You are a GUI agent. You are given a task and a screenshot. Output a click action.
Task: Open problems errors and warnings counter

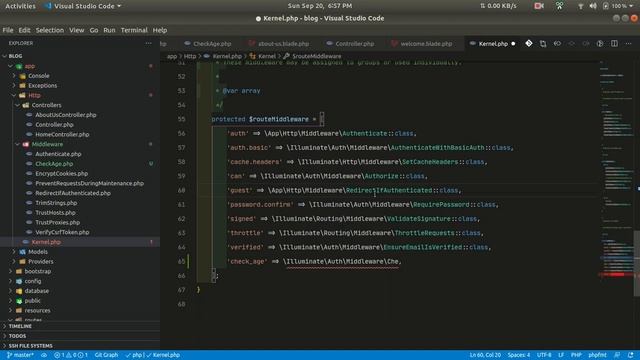(71, 355)
